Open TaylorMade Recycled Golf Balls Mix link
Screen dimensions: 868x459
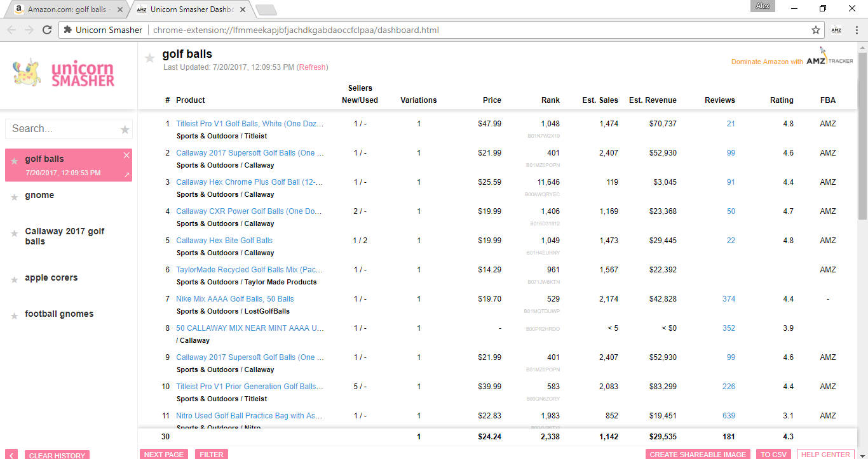pos(250,270)
